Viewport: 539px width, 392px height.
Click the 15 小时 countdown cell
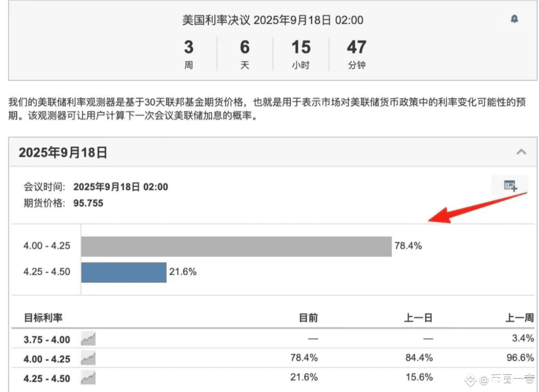(x=301, y=54)
